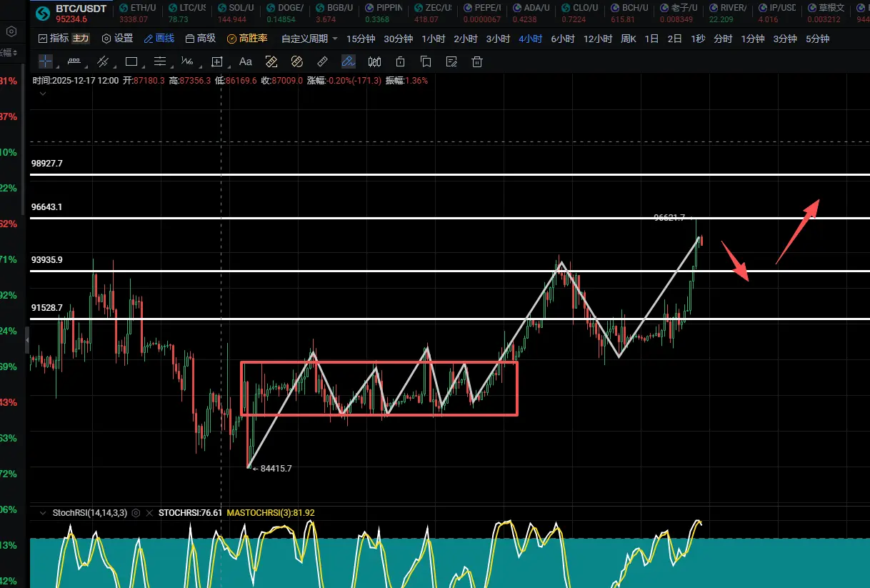Screen dimensions: 870x588
Task: Switch to 15分钟 timeframe
Action: (x=361, y=39)
